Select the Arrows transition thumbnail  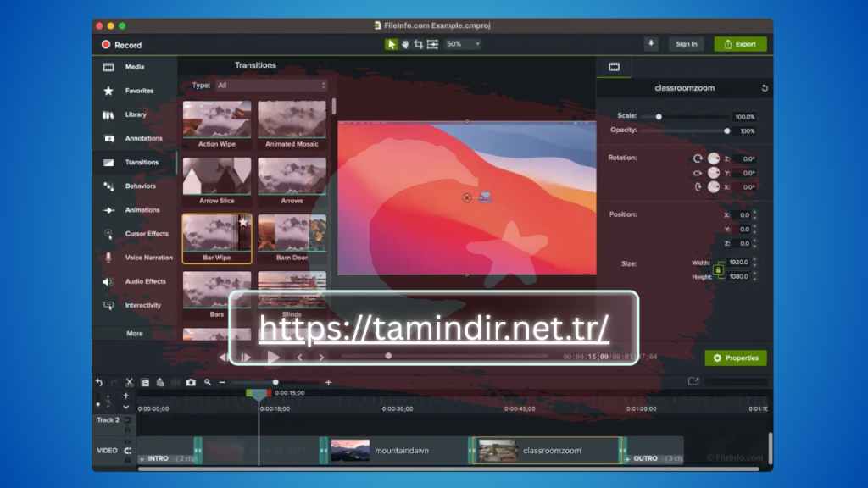(x=292, y=176)
